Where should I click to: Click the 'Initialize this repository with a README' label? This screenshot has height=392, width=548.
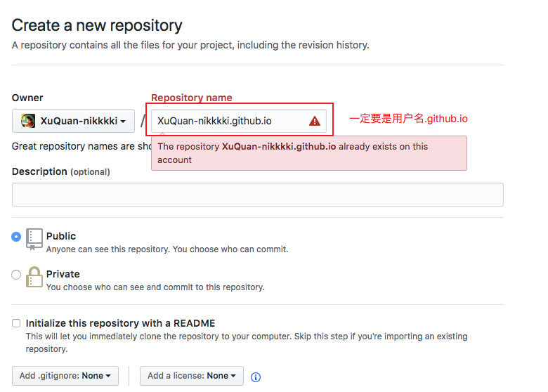(x=120, y=323)
